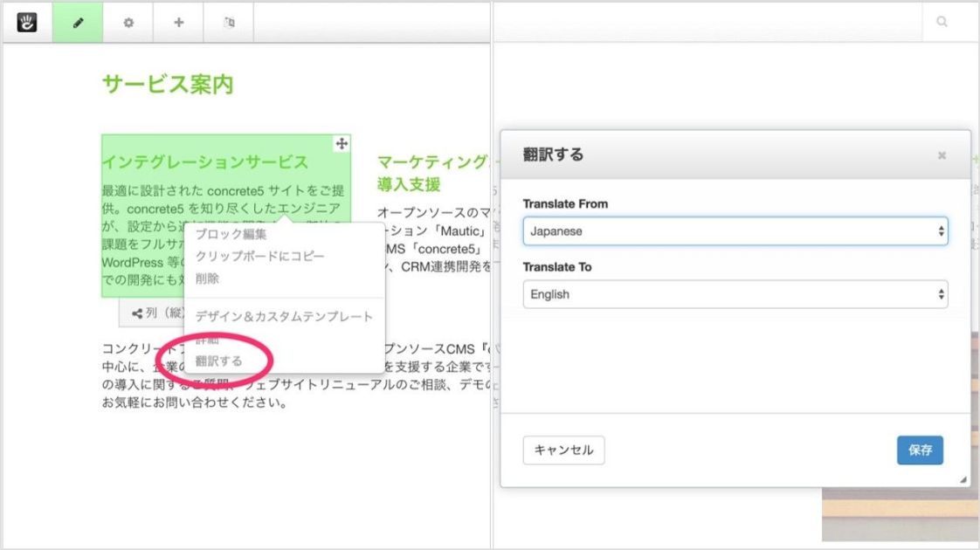Select 翻訳する from the context menu

click(x=219, y=361)
